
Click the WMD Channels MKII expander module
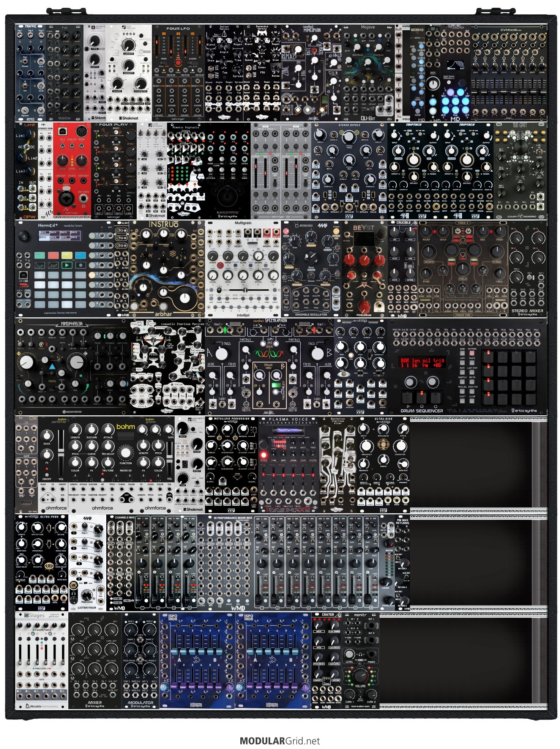click(152, 562)
